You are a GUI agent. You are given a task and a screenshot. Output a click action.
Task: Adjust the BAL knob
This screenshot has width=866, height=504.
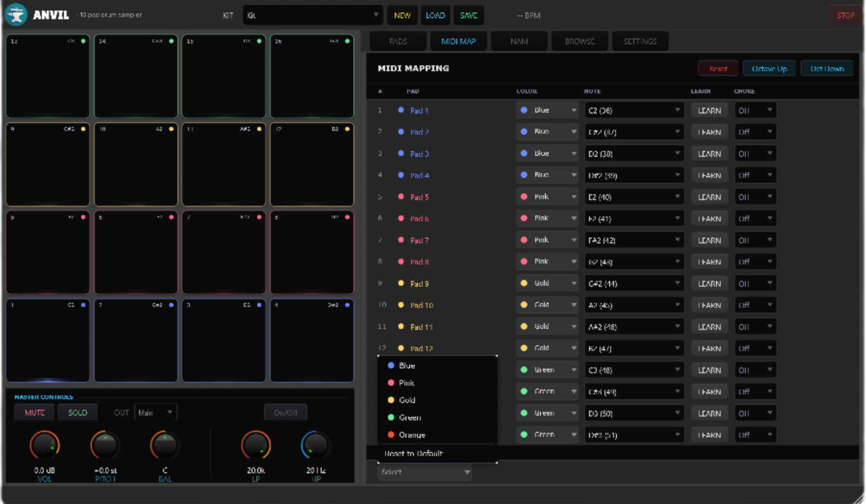tap(165, 445)
